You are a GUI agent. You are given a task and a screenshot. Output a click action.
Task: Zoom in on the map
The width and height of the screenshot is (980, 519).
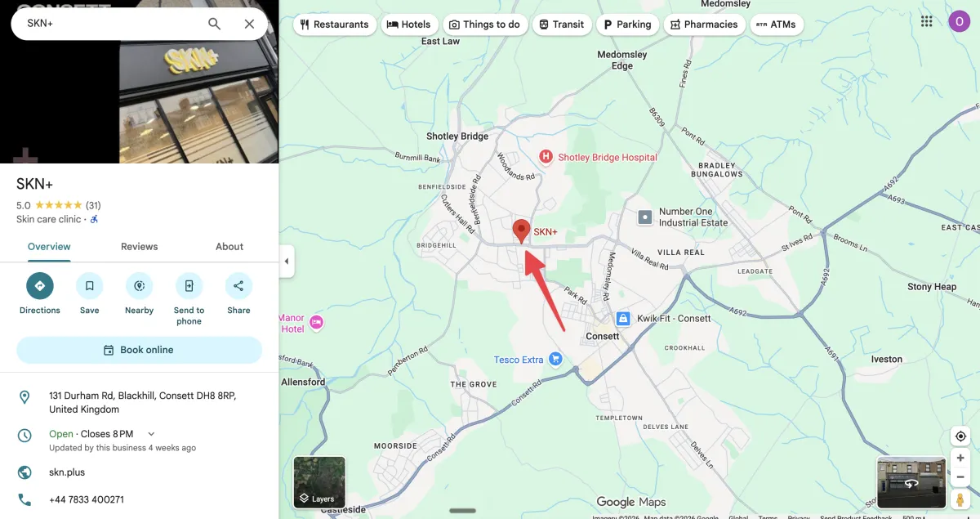click(960, 458)
